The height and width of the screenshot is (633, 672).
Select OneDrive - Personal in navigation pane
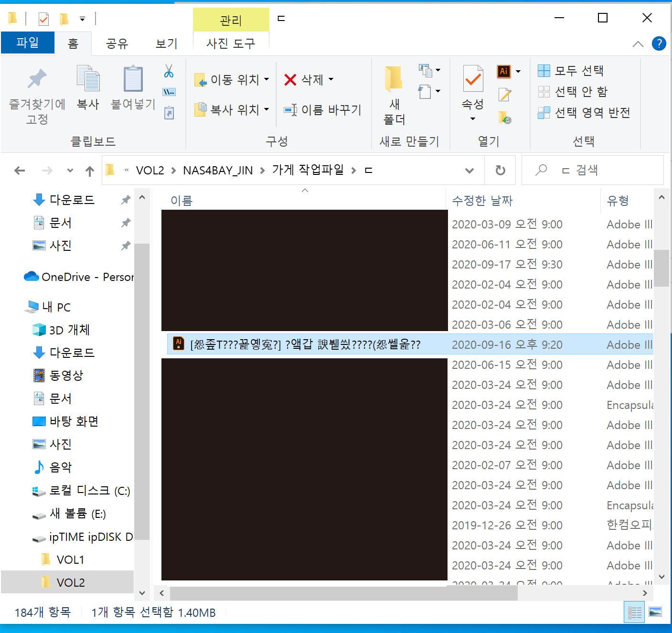tap(79, 277)
